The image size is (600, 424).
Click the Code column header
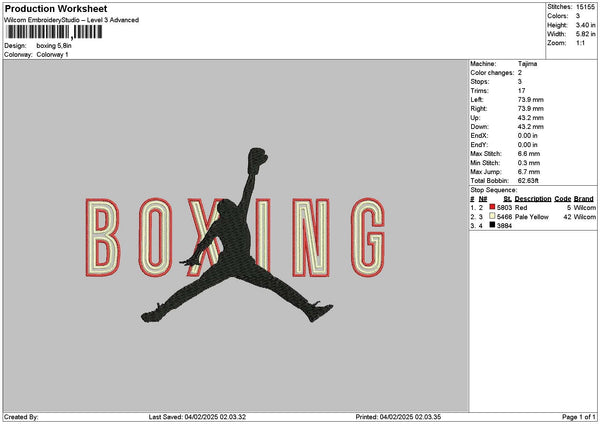click(563, 198)
